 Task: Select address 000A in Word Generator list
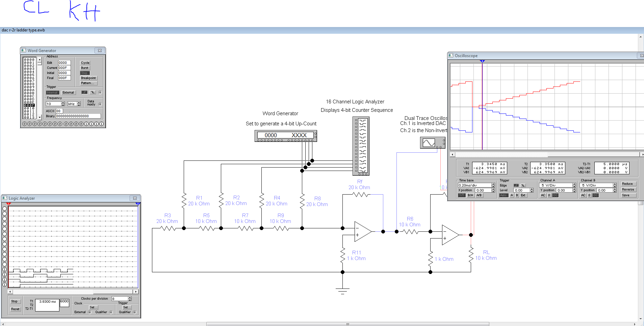click(x=29, y=90)
